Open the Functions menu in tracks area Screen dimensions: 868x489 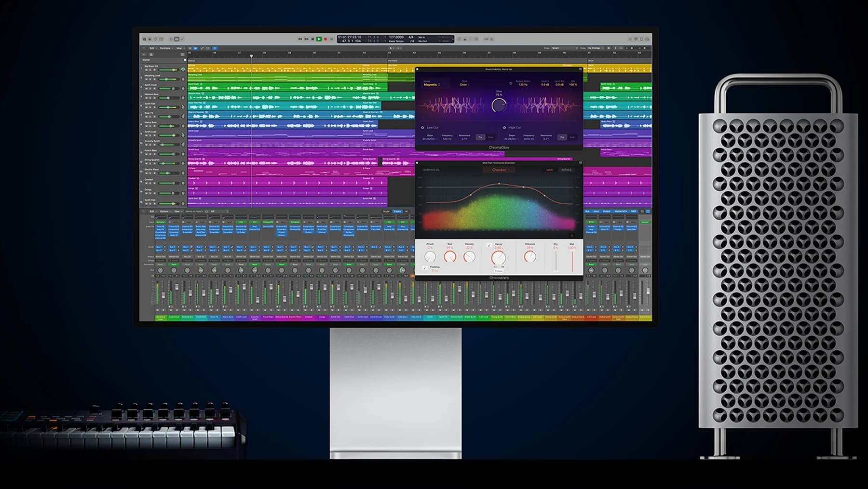point(165,48)
